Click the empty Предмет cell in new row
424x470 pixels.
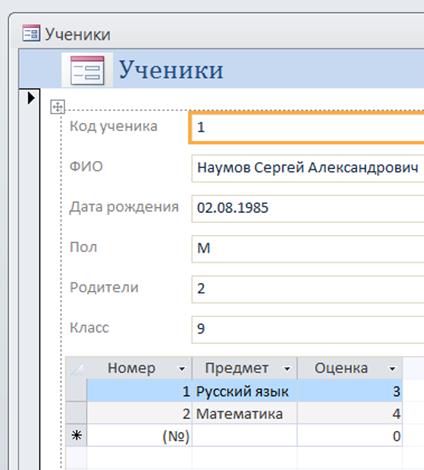(x=245, y=436)
